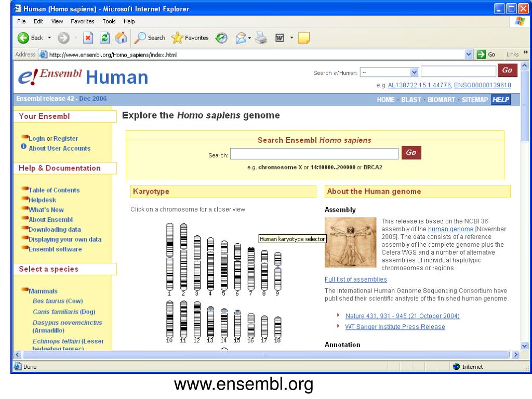Click the yellow note icon in toolbar
The image size is (532, 399).
click(303, 37)
